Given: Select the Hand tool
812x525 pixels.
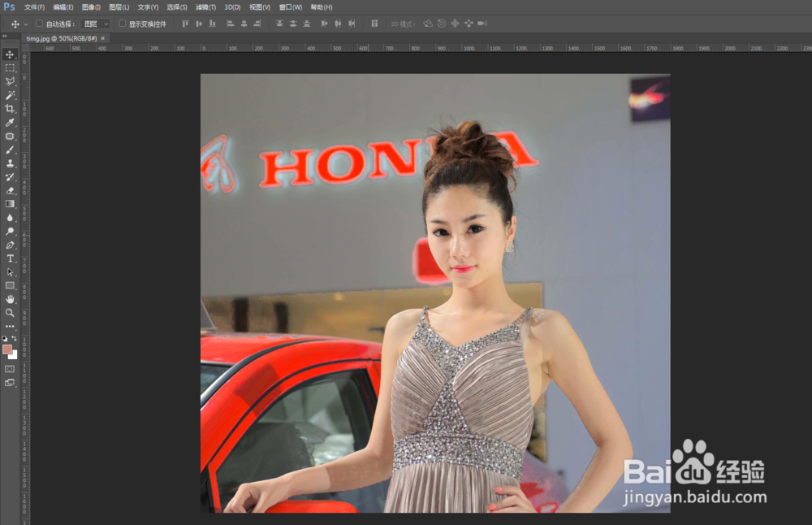Looking at the screenshot, I should click(9, 299).
